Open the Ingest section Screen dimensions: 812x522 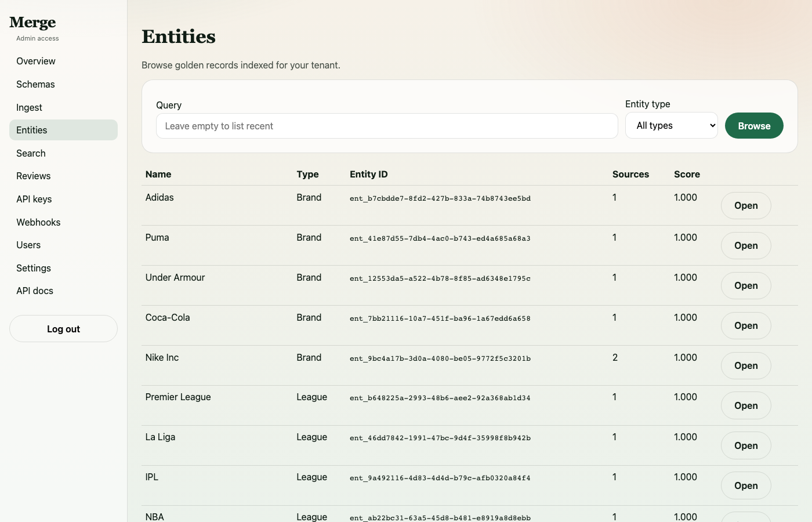point(63,107)
